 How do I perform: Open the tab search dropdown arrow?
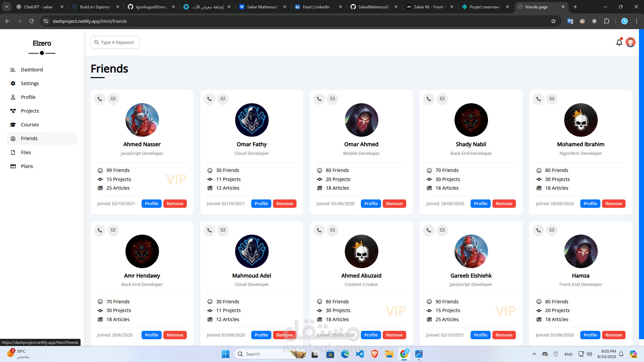[x=6, y=7]
